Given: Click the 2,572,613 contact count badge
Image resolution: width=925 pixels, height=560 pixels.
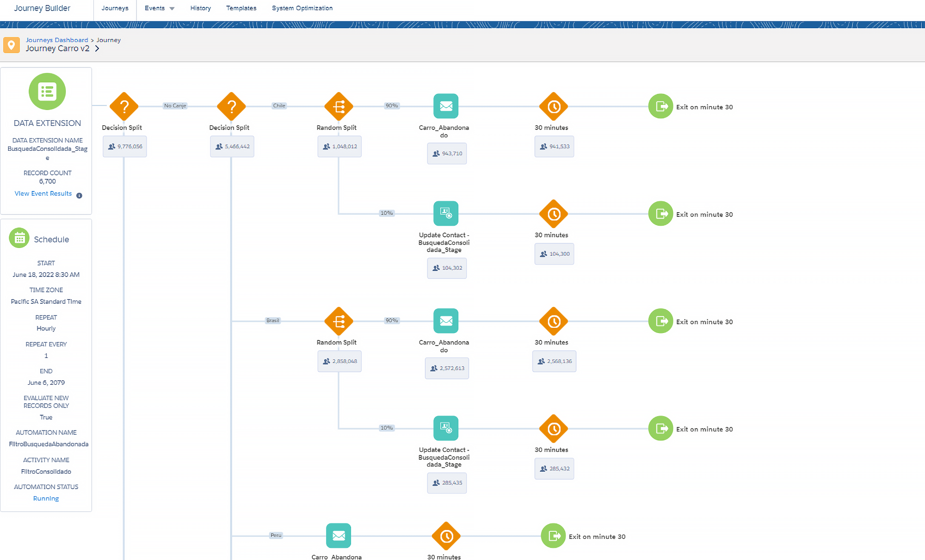Looking at the screenshot, I should pos(447,369).
